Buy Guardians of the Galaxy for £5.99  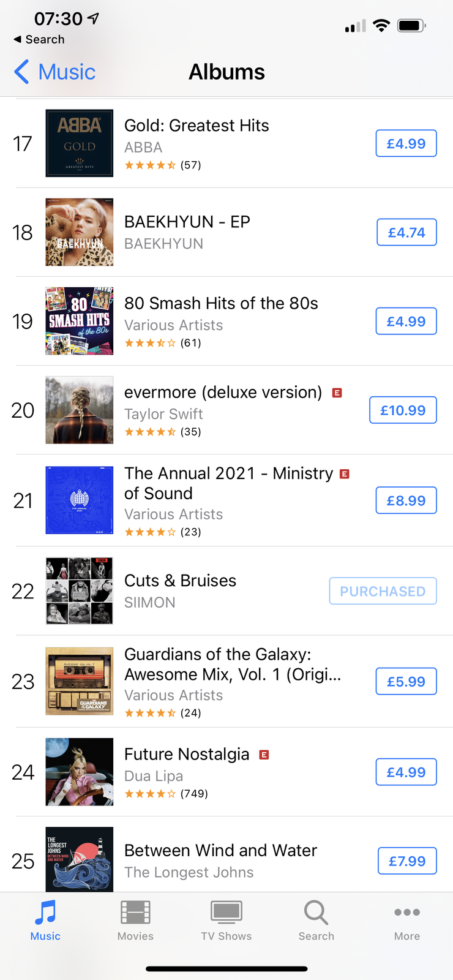(406, 682)
